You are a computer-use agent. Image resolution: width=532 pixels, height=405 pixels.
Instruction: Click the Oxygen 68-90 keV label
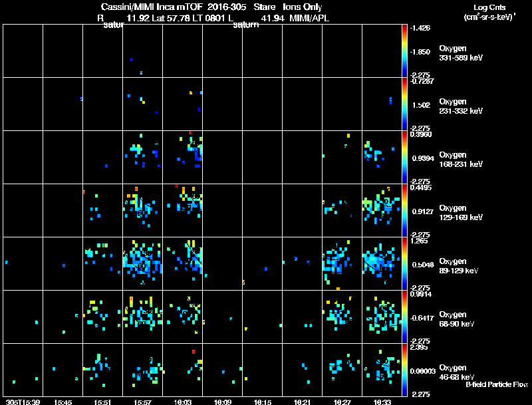coord(457,319)
